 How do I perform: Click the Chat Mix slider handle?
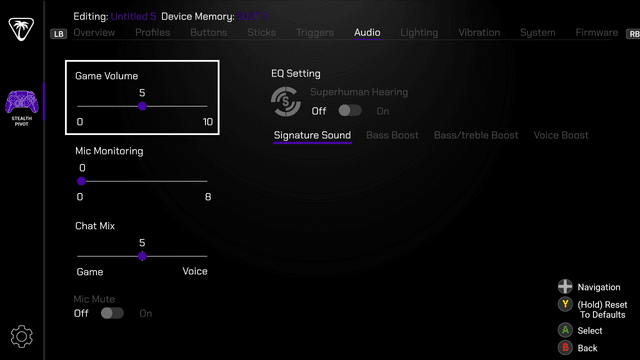click(142, 256)
